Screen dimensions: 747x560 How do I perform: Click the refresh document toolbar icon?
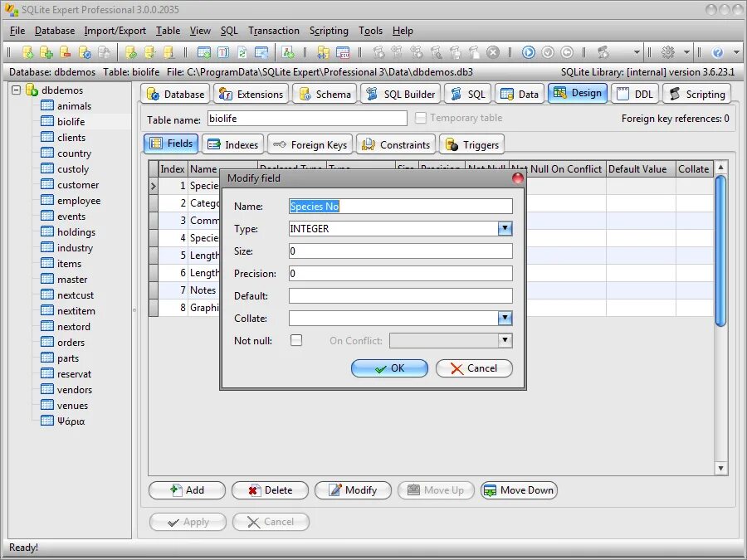(242, 52)
